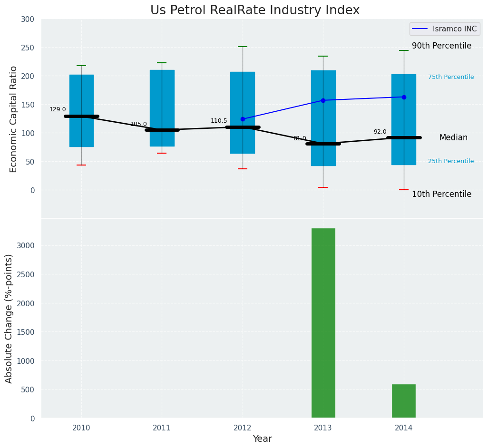Screen dimensions: 488x448
Task: Select the 2014 green absolute change bar
Action: click(x=403, y=401)
